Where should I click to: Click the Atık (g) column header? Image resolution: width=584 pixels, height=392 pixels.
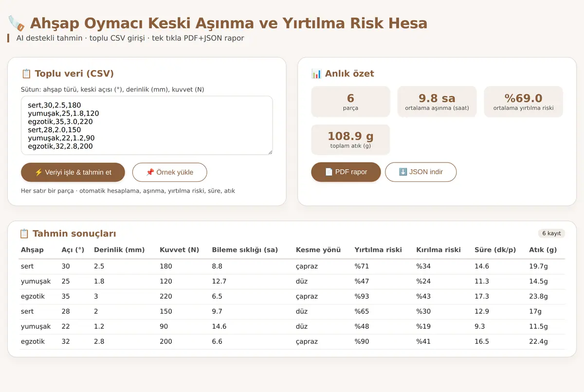pyautogui.click(x=543, y=249)
